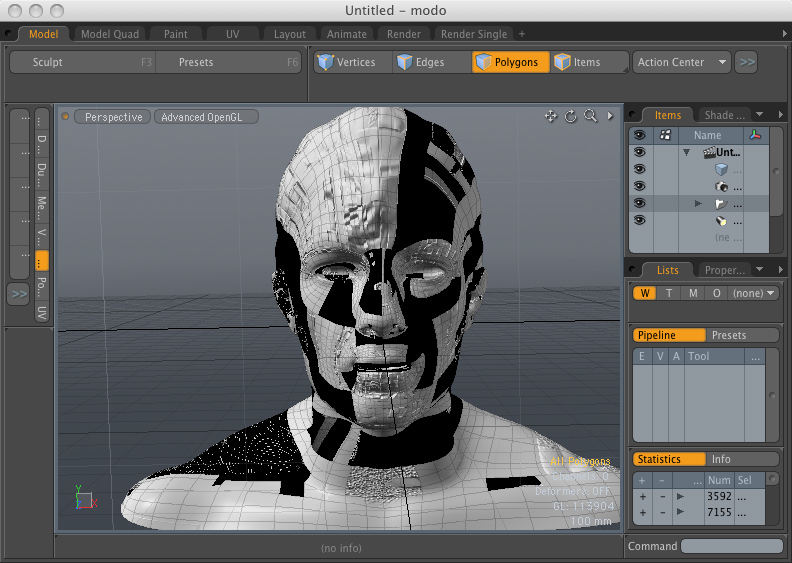Open the Advanced OpenGL shading dropdown
This screenshot has width=792, height=563.
pyautogui.click(x=206, y=117)
